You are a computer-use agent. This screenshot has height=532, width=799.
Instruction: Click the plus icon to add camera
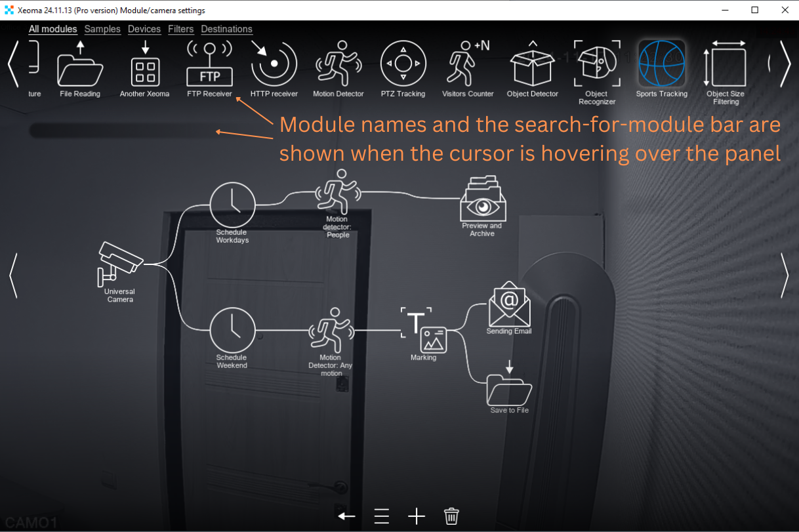coord(417,516)
